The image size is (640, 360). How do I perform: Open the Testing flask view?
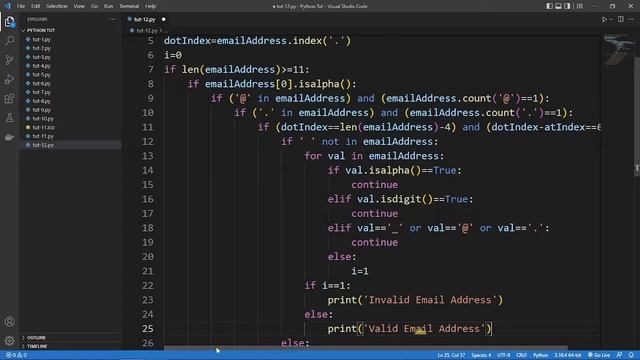(9, 118)
